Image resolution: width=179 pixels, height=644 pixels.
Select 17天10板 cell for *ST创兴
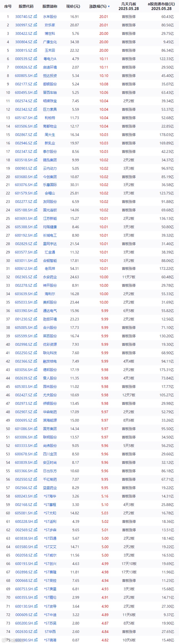click(129, 563)
